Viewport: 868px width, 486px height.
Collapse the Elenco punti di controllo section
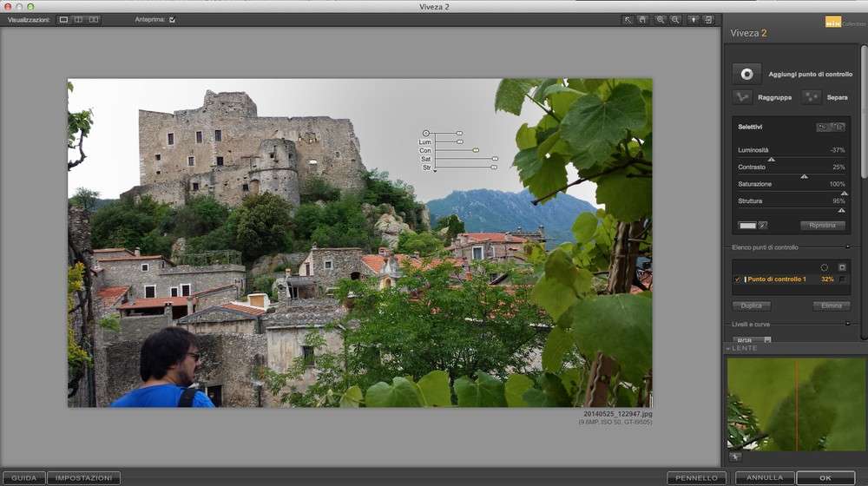coord(849,247)
